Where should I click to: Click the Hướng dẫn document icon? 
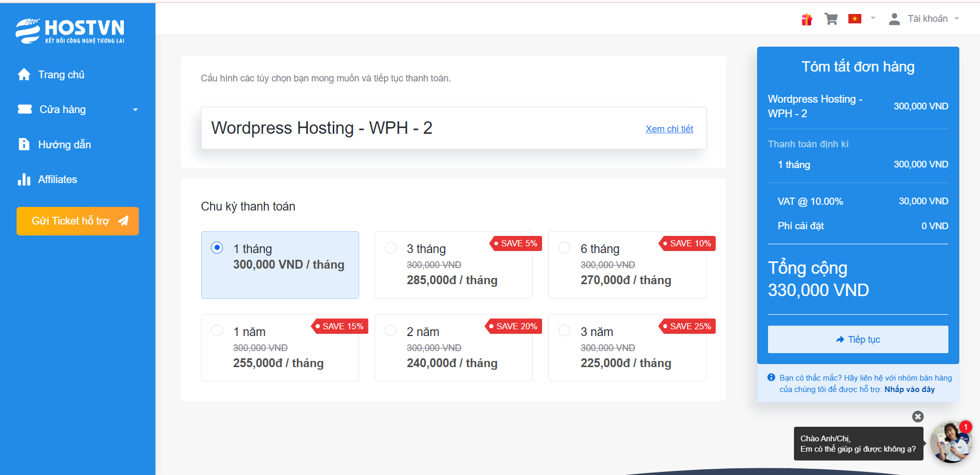(x=24, y=144)
